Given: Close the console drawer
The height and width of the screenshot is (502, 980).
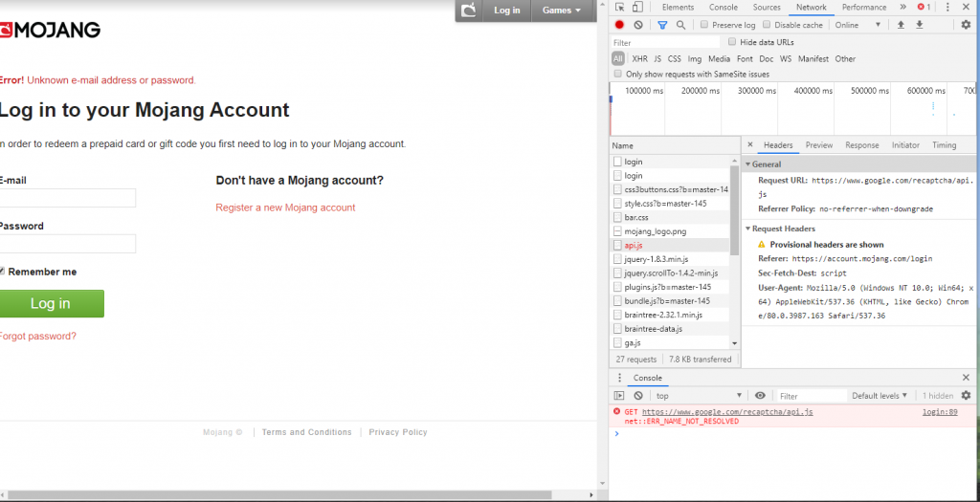Looking at the screenshot, I should pos(967,378).
